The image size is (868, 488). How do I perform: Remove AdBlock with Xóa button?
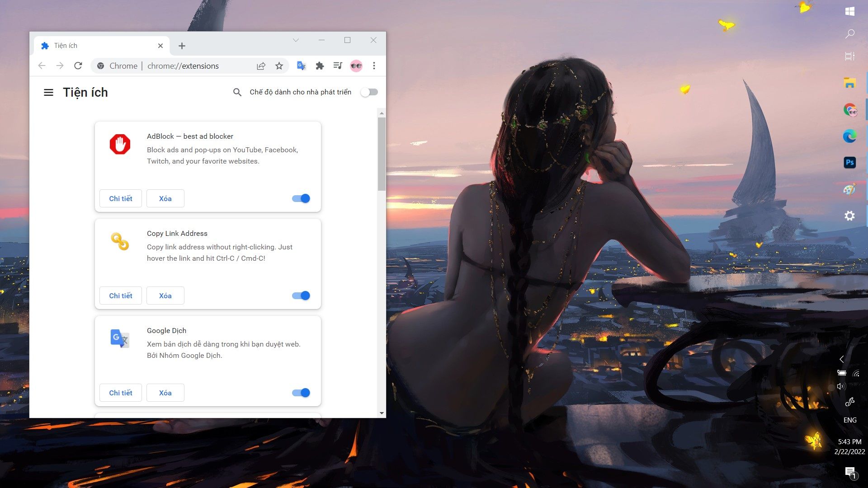click(x=165, y=198)
